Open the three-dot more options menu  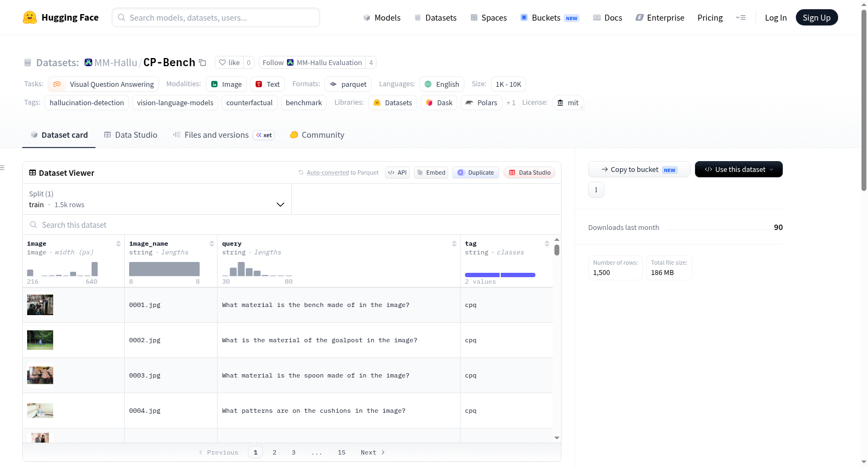[596, 190]
